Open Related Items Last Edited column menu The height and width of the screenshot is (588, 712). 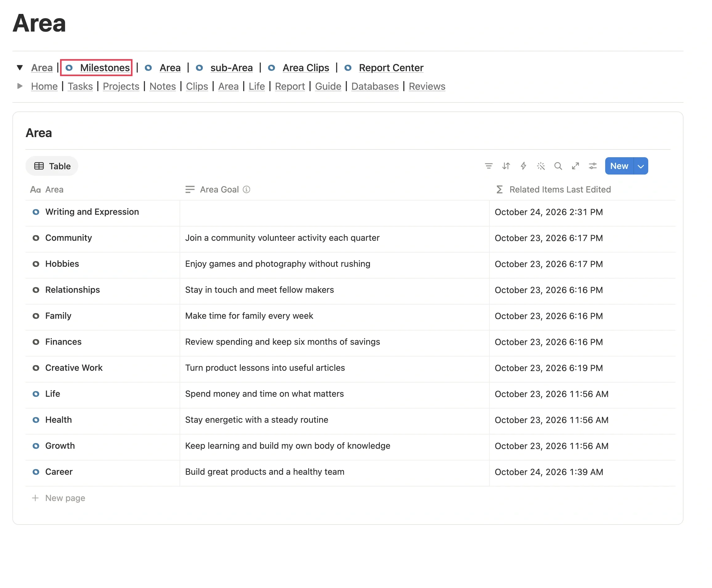click(583, 189)
